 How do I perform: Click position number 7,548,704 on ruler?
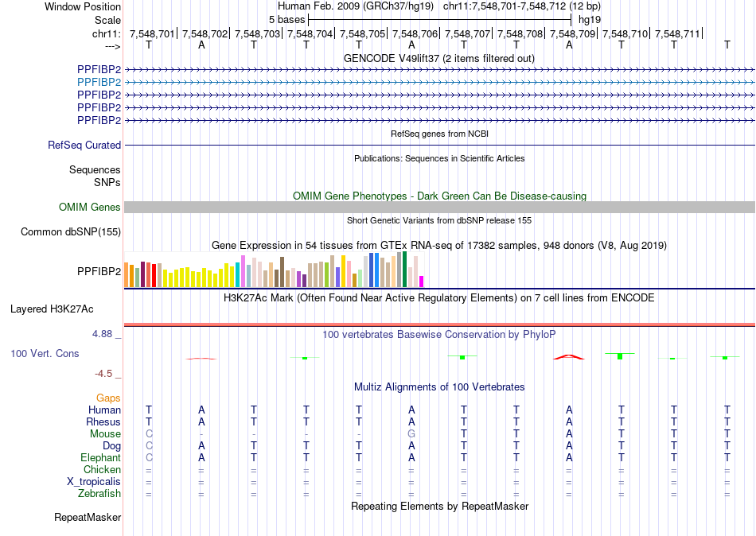point(310,33)
